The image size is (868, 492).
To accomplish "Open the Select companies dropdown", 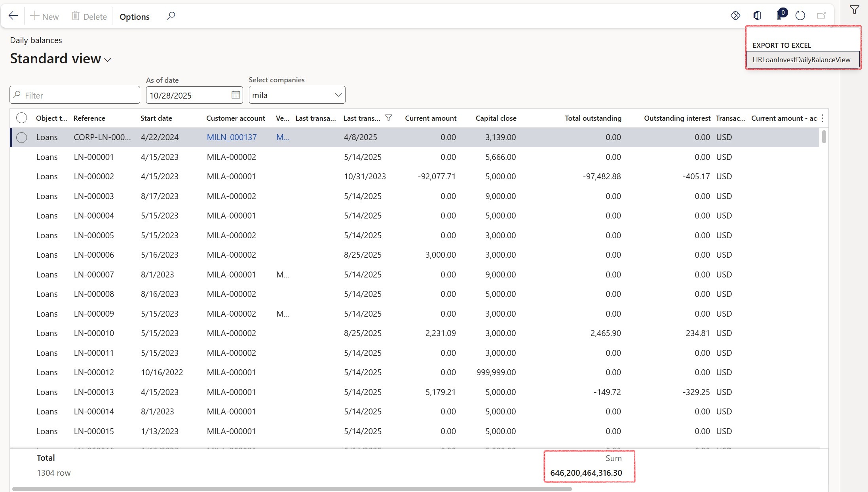I will pyautogui.click(x=338, y=95).
